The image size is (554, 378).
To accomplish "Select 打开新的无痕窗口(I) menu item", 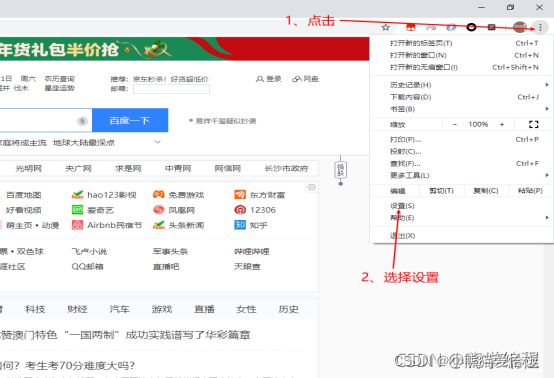I will pos(461,67).
